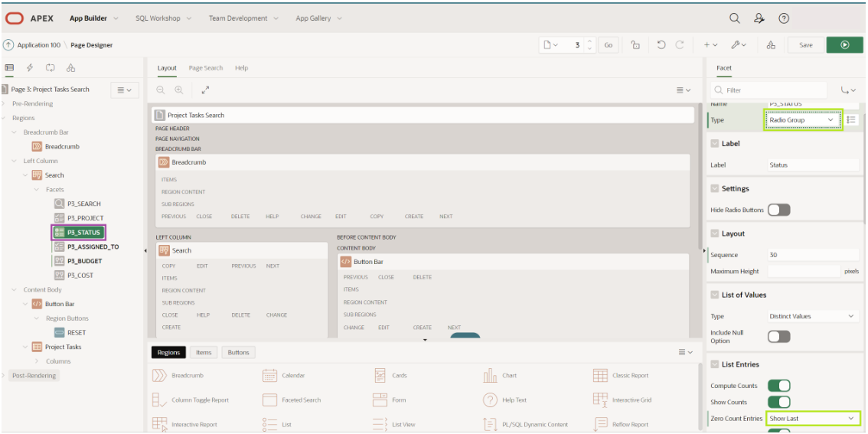
Task: Select the RESET button node in the tree
Action: pyautogui.click(x=77, y=333)
